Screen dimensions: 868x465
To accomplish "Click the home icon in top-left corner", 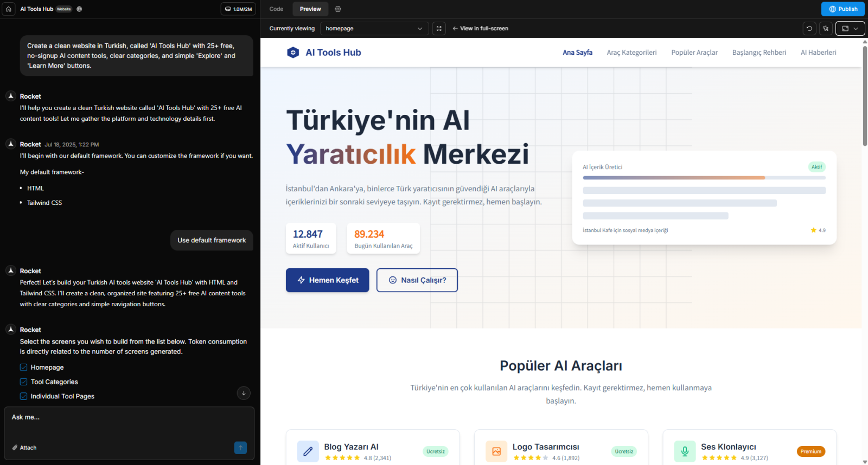I will pos(9,9).
